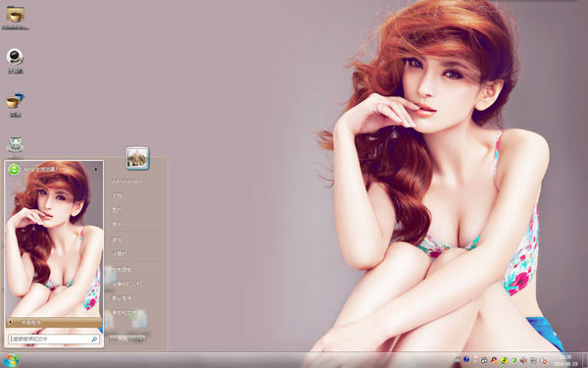Expand 所有程序 (All Programs) list
The image size is (588, 368).
[x=54, y=322]
